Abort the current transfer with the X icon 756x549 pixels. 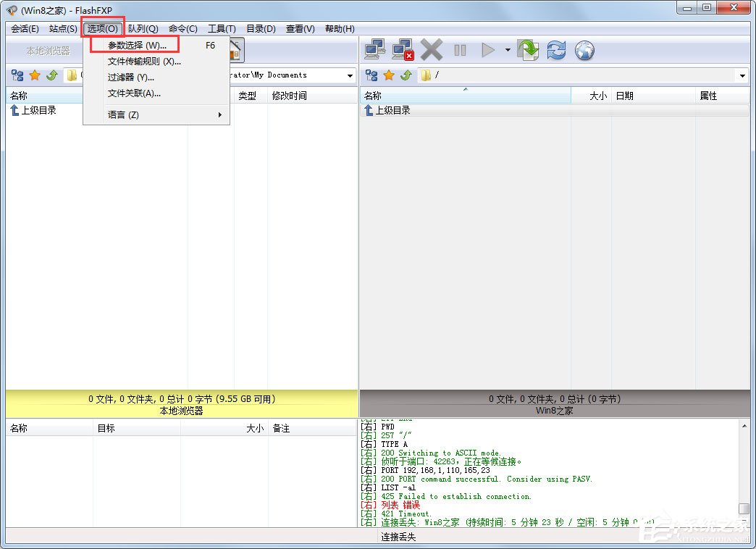(x=430, y=50)
